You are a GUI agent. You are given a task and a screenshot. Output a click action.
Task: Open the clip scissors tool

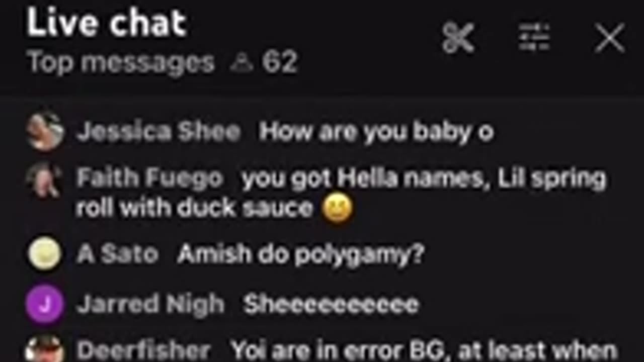pyautogui.click(x=458, y=38)
